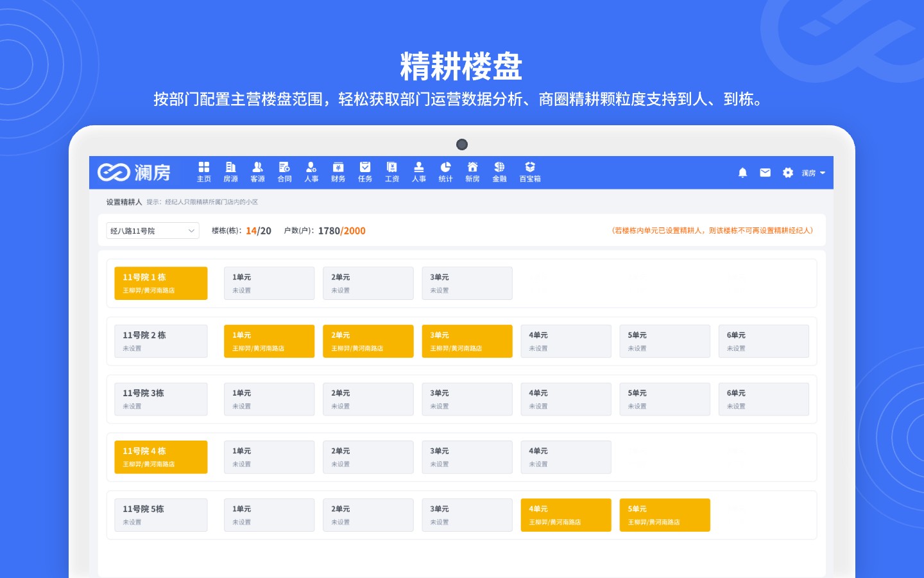Open the 任务 tasks icon
Image resolution: width=924 pixels, height=578 pixels.
[365, 171]
